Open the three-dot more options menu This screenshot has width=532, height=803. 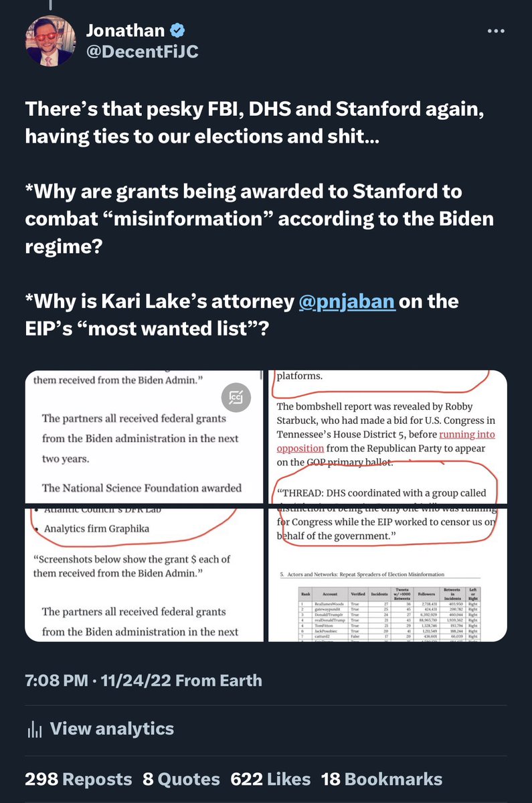point(495,31)
